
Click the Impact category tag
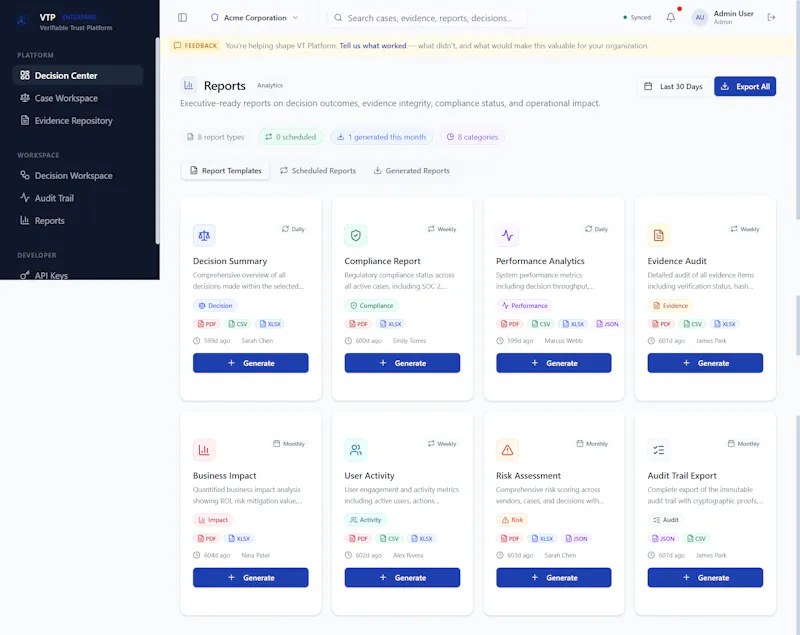coord(213,520)
